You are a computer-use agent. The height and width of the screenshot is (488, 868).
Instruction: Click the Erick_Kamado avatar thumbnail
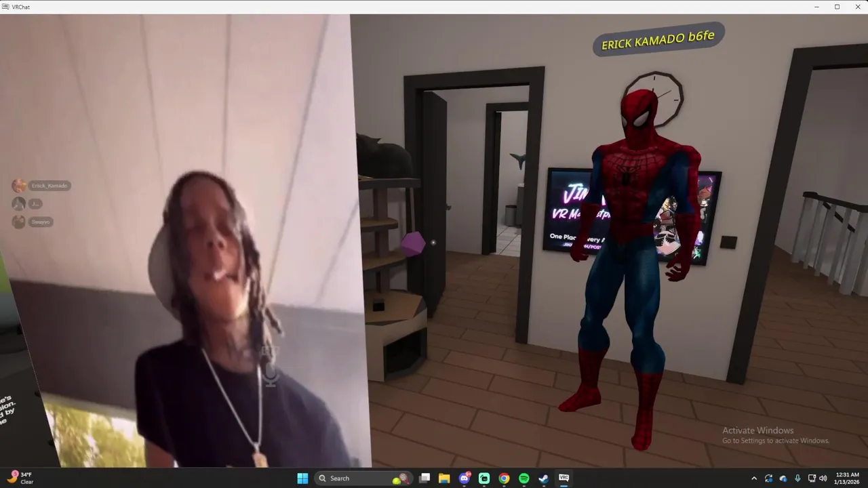point(19,186)
